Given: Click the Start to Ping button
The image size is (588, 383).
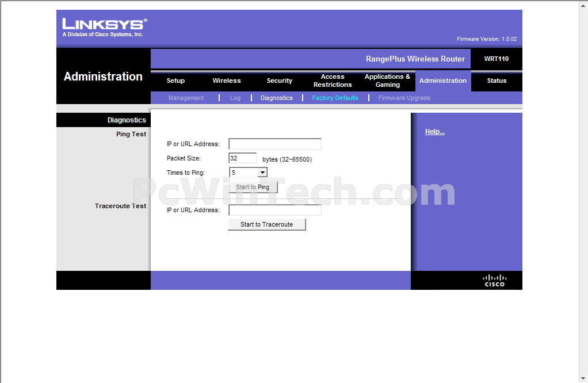Looking at the screenshot, I should [253, 187].
